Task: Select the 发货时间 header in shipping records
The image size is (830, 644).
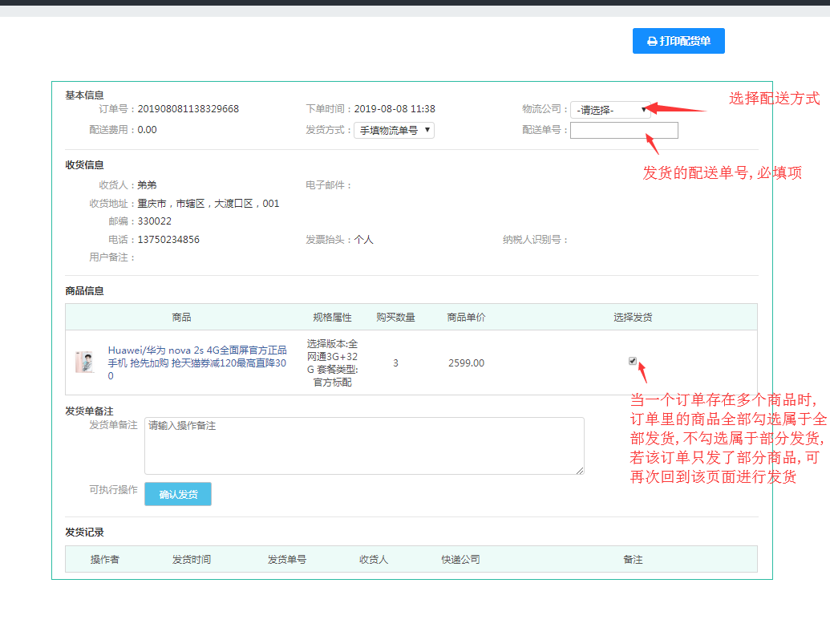Action: pos(192,560)
